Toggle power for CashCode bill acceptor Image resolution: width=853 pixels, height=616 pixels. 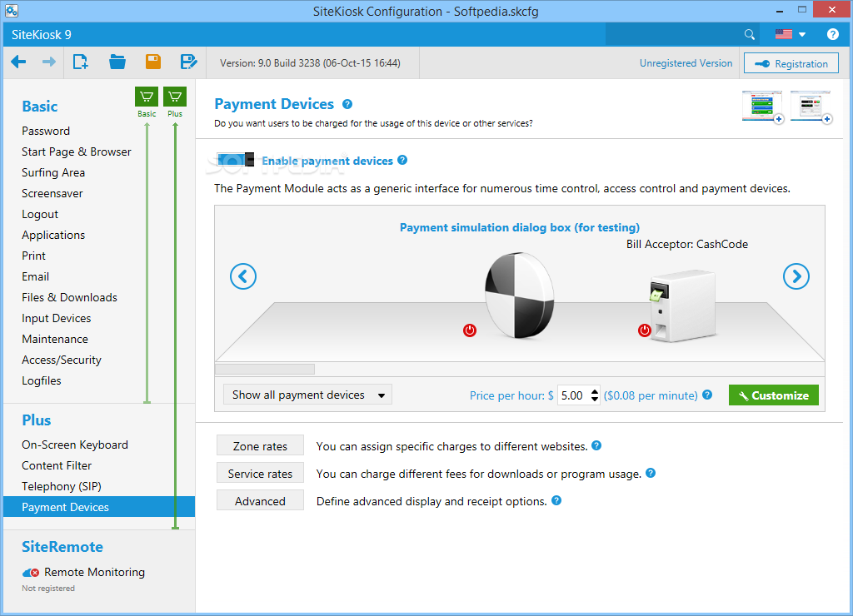pos(645,330)
